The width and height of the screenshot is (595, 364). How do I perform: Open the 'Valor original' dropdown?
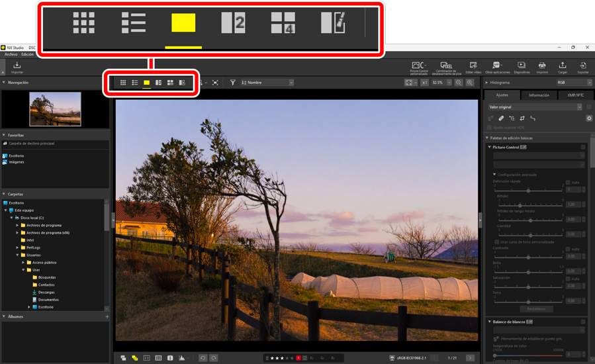coord(535,107)
